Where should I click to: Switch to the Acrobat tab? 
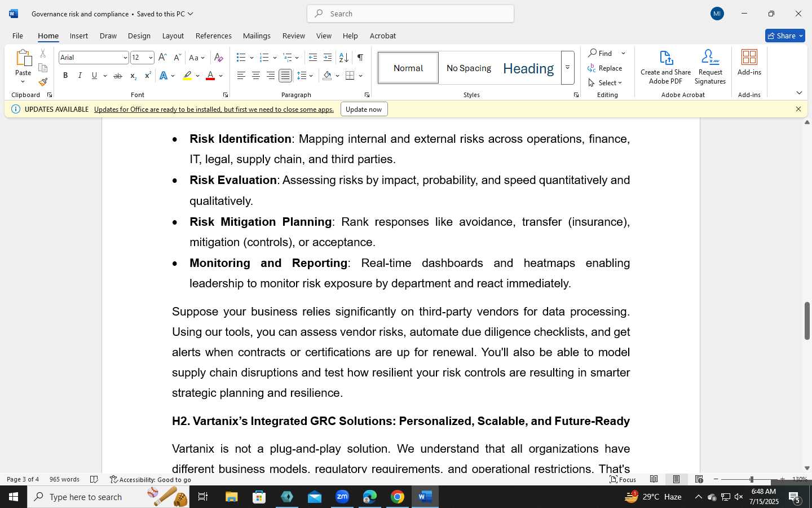(x=382, y=36)
